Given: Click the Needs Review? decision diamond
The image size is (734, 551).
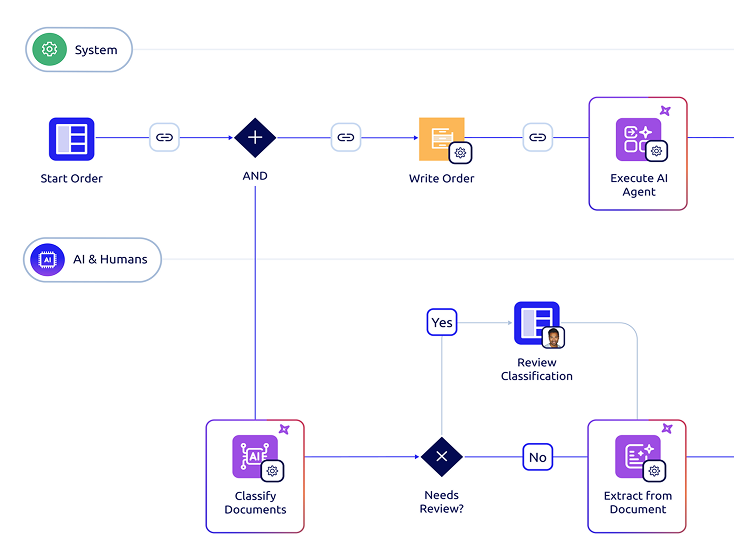Looking at the screenshot, I should click(x=441, y=457).
